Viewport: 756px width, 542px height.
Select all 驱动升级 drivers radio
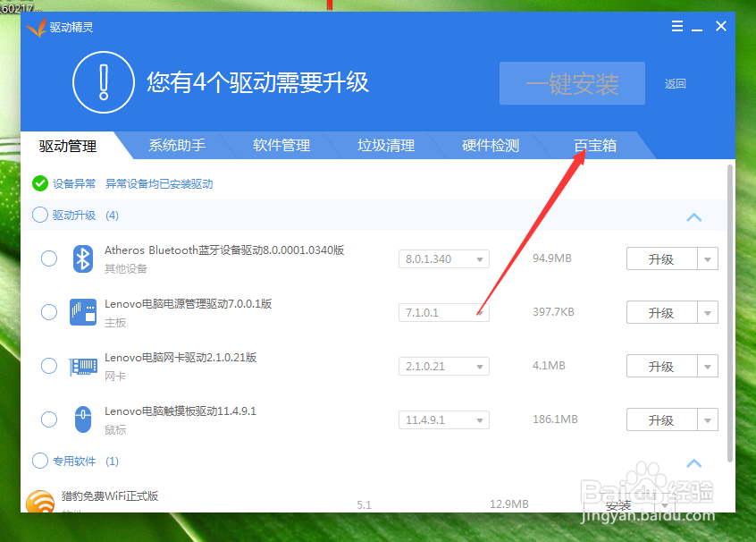(40, 215)
